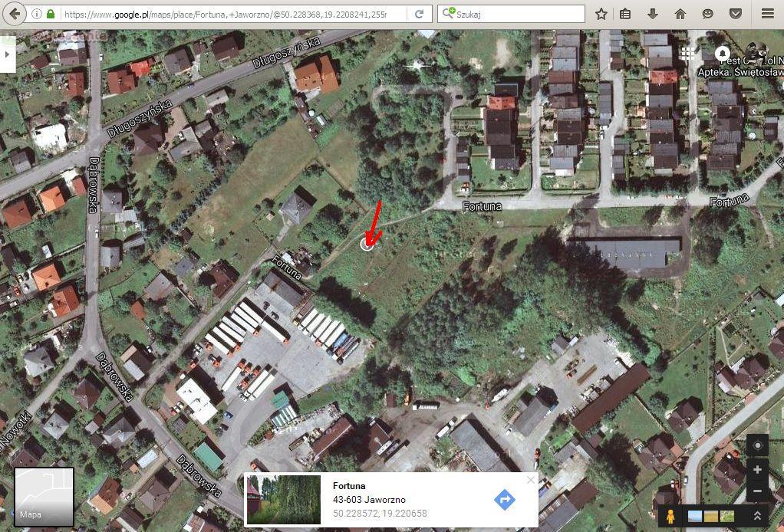Pick up the Street View pegman
This screenshot has width=784, height=532.
coord(671,516)
